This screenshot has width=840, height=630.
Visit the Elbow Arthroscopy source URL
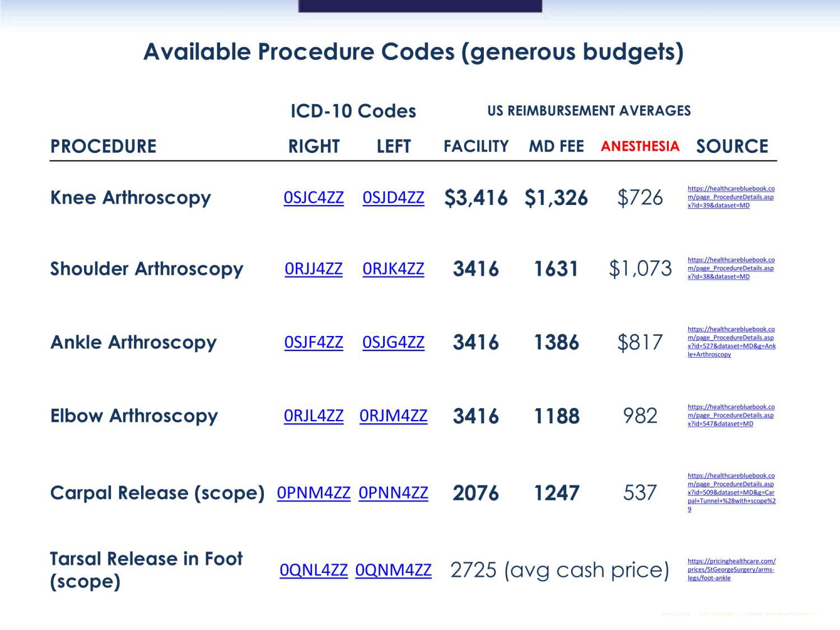pos(731,416)
